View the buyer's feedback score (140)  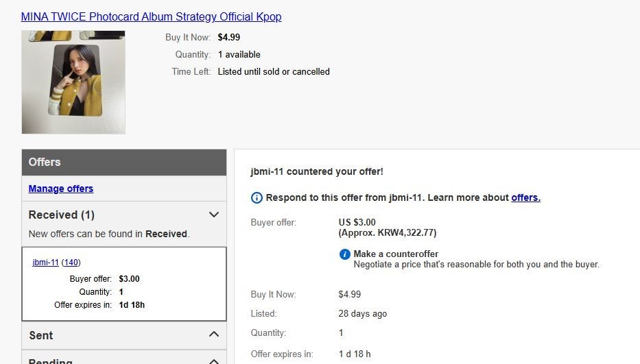(71, 262)
